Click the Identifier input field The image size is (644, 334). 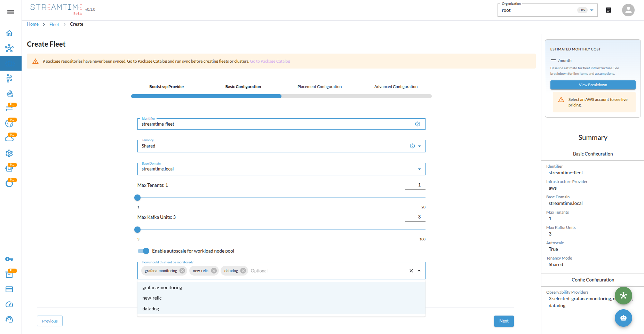point(281,124)
